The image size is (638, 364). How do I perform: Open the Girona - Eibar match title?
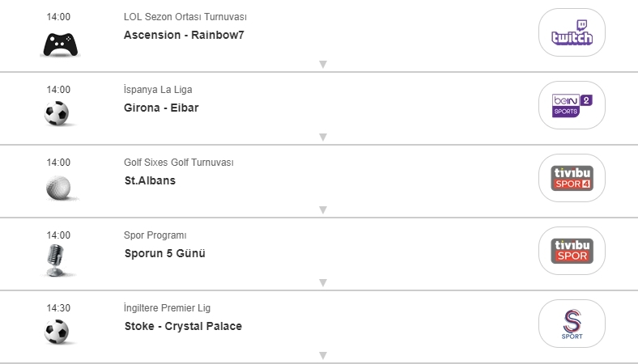point(161,108)
